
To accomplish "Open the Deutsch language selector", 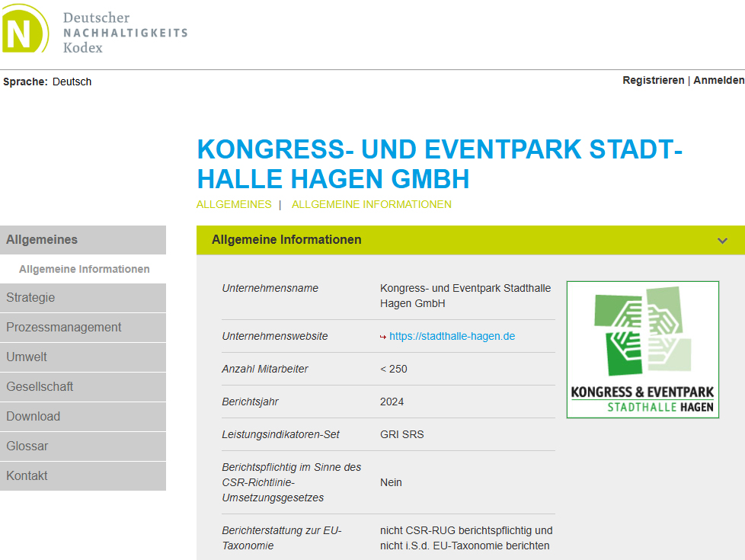I will coord(72,82).
